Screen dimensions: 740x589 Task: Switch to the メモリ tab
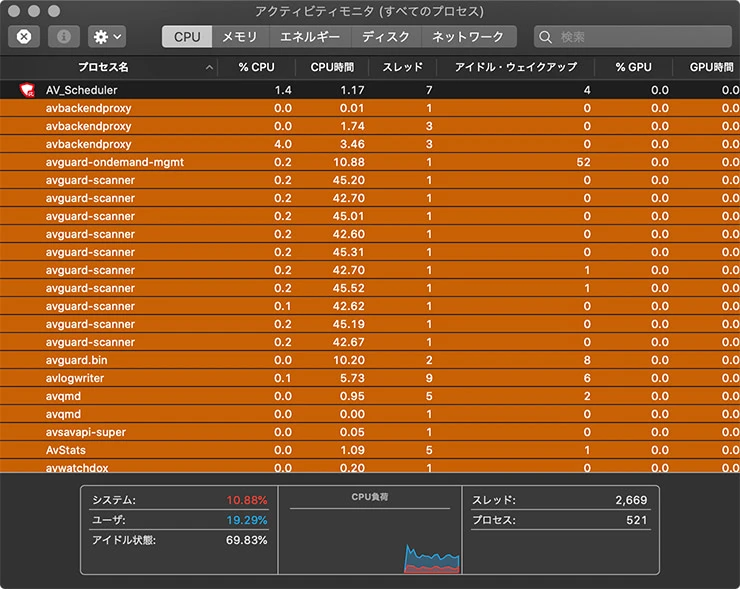[239, 37]
